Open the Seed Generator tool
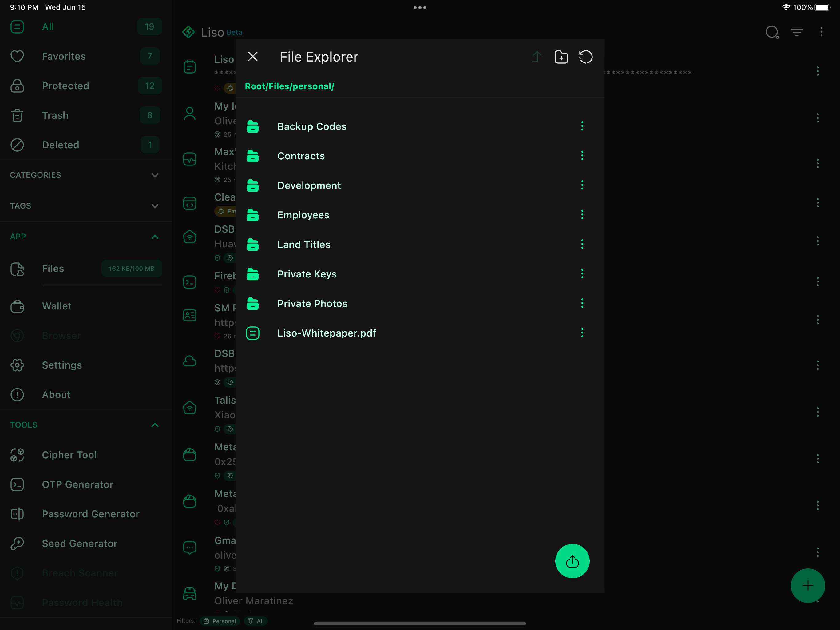Image resolution: width=840 pixels, height=630 pixels. (79, 543)
